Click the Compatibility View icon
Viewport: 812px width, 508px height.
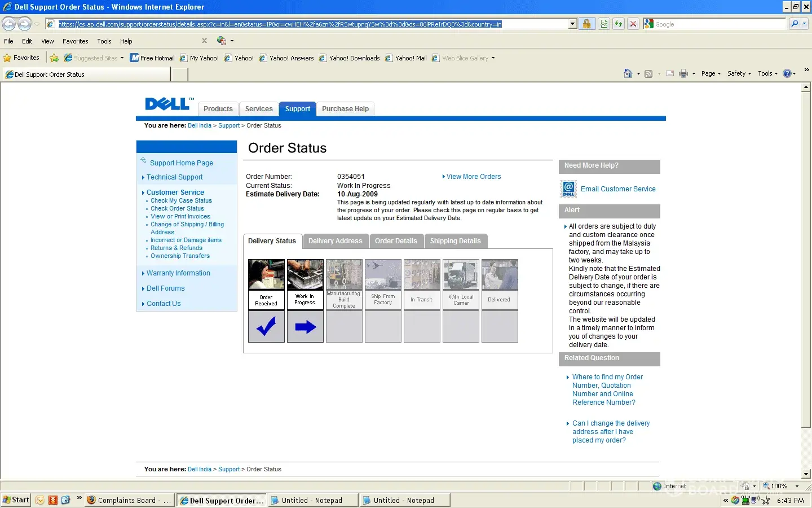[604, 24]
